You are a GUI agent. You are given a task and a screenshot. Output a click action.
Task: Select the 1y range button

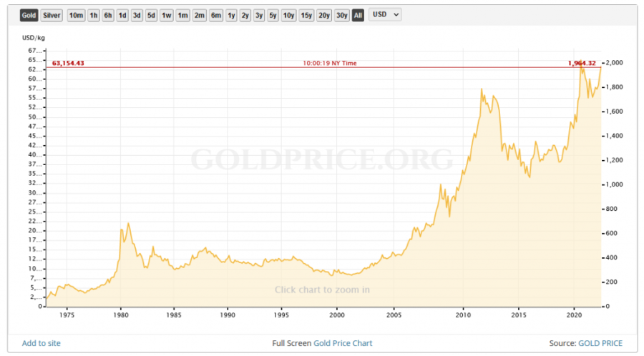231,15
